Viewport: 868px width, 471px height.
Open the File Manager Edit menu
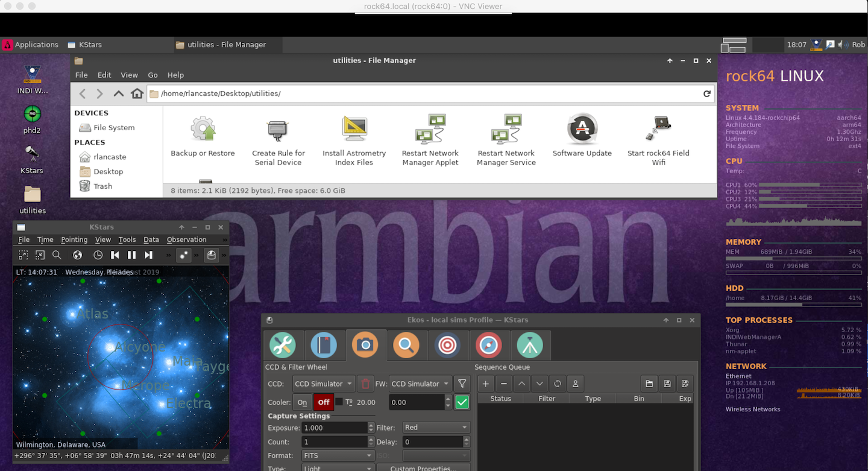click(104, 75)
